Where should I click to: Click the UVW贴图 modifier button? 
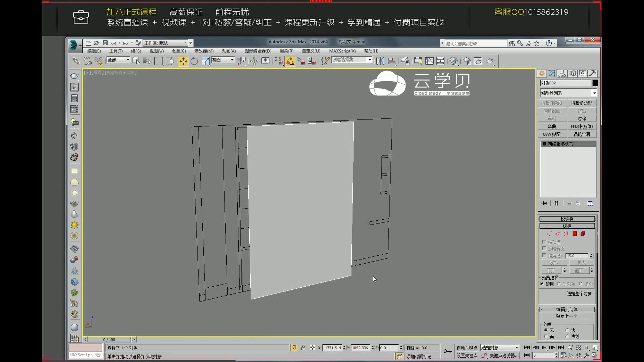[551, 134]
